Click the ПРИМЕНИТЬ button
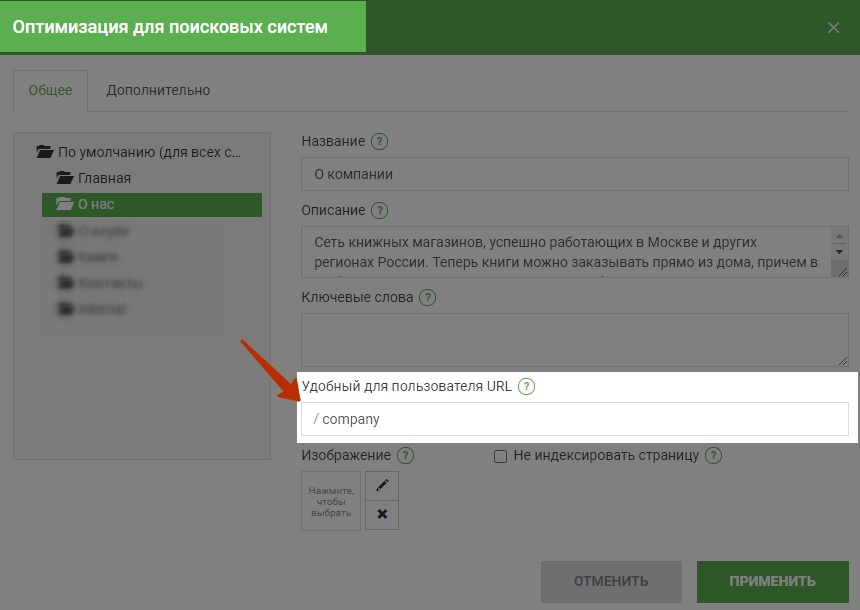 click(x=772, y=581)
